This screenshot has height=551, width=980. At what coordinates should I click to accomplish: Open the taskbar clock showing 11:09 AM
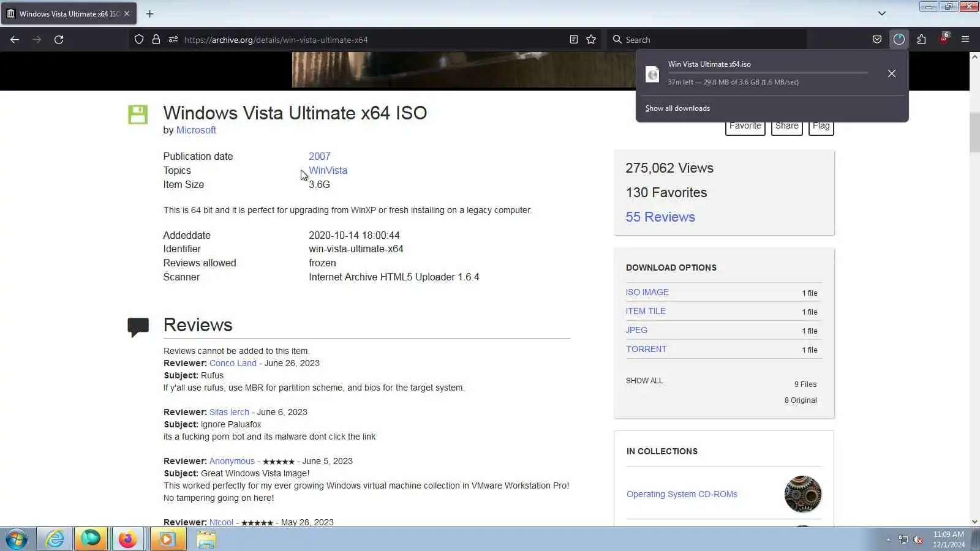pyautogui.click(x=949, y=539)
